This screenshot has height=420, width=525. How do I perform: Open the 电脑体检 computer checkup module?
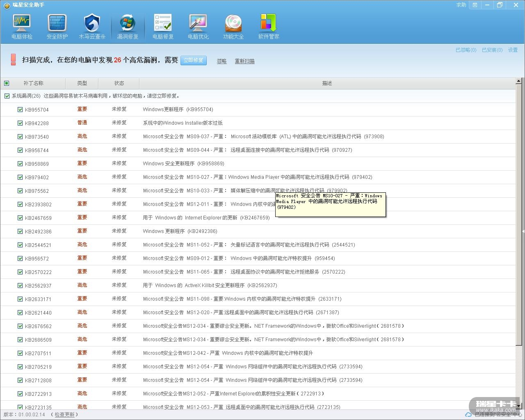pos(22,27)
